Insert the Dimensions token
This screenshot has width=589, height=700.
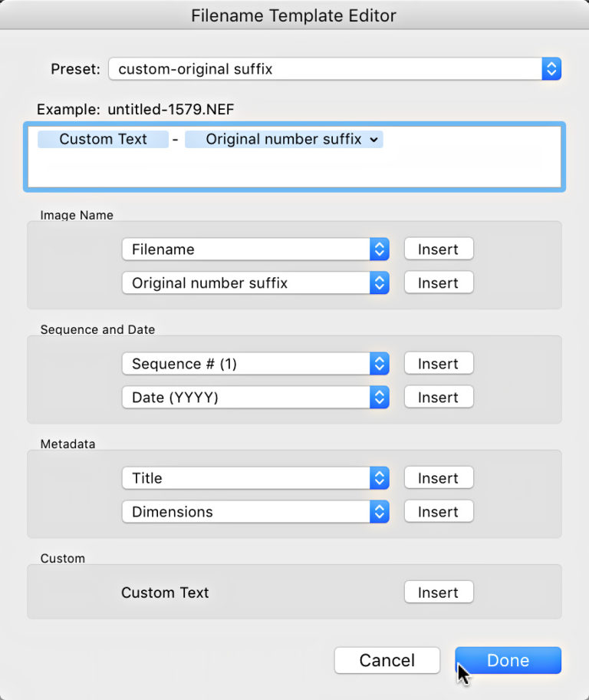click(438, 511)
